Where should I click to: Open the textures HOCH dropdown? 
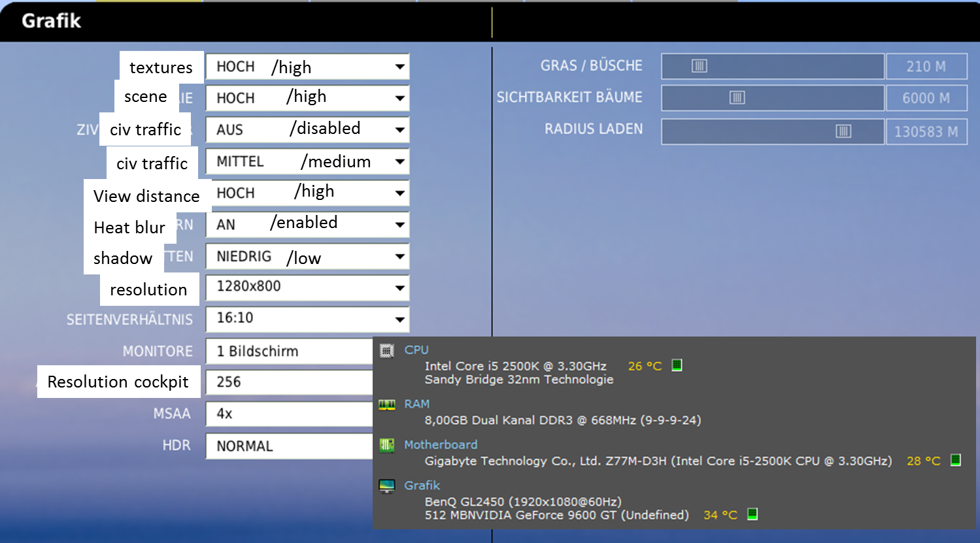[x=307, y=67]
